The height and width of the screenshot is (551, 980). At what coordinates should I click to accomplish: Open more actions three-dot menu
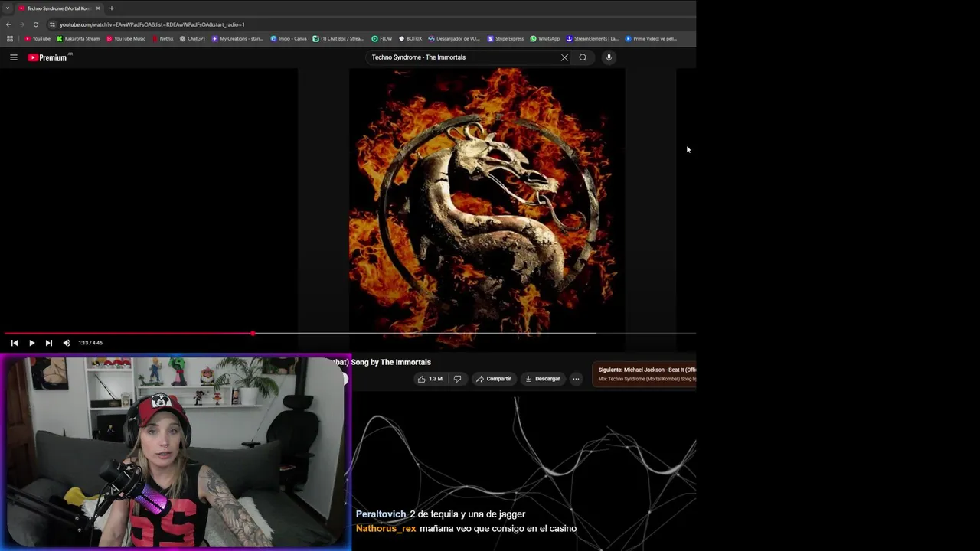point(576,379)
